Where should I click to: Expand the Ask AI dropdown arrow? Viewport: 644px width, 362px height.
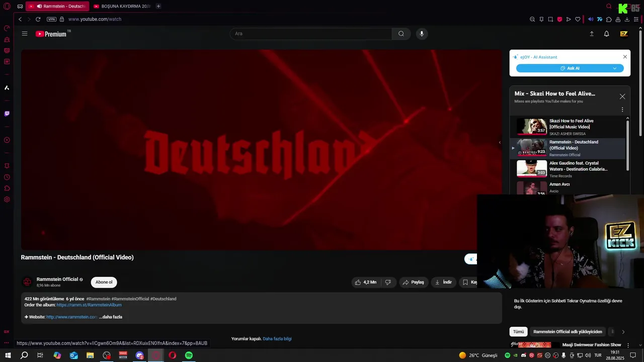coord(614,68)
